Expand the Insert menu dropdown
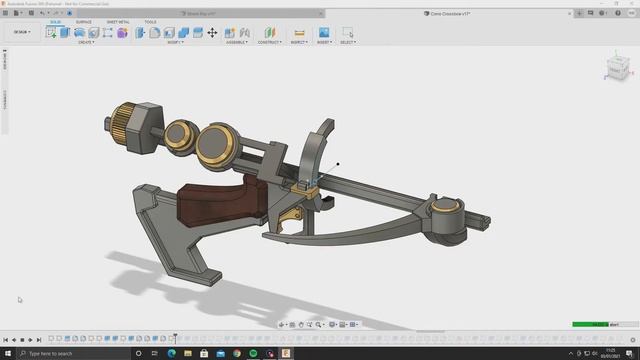The image size is (640, 360). [x=324, y=42]
